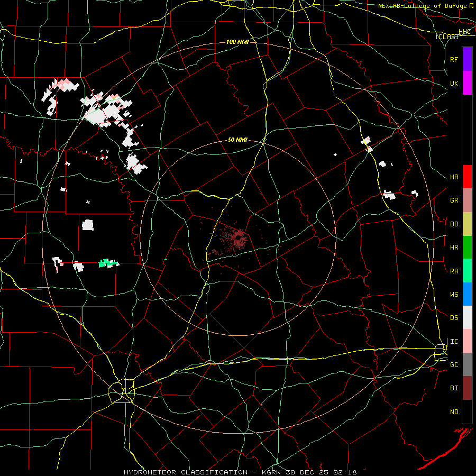This screenshot has height=476, width=476.
Task: Click the IC pink legend swatch
Action: 467,341
